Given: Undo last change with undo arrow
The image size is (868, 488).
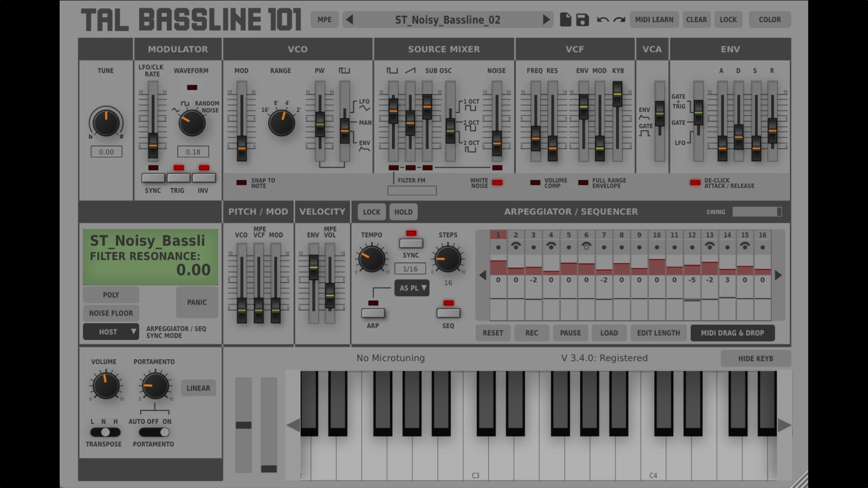Looking at the screenshot, I should tap(603, 20).
